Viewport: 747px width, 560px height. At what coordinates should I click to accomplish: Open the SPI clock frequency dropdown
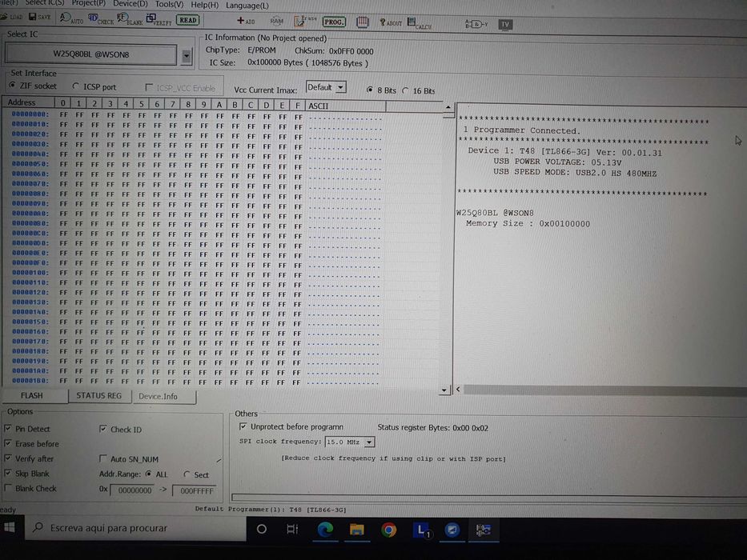pos(369,442)
